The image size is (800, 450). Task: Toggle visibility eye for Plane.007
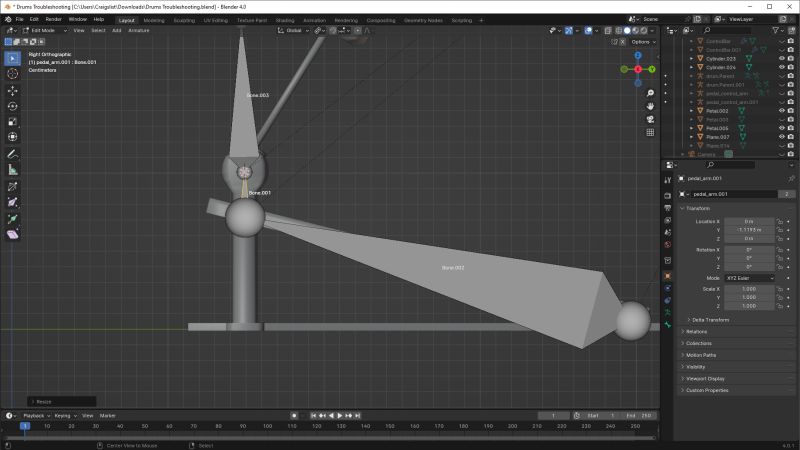pos(782,137)
